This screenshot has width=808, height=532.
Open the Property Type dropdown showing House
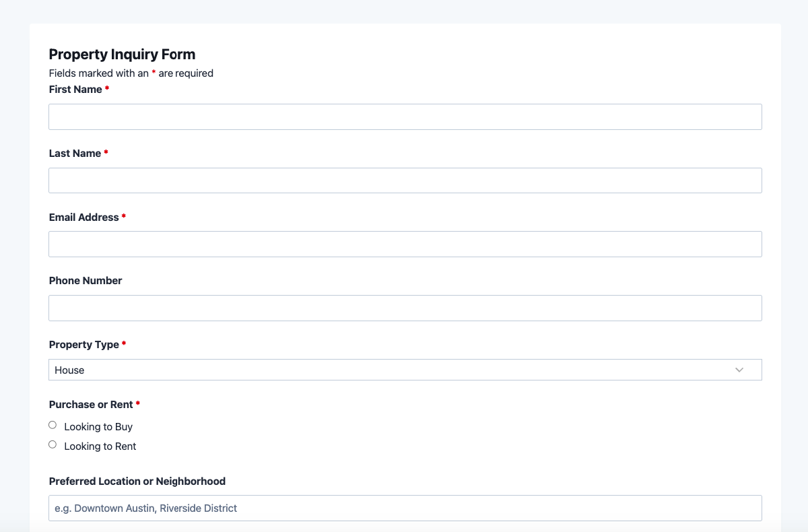point(391,370)
